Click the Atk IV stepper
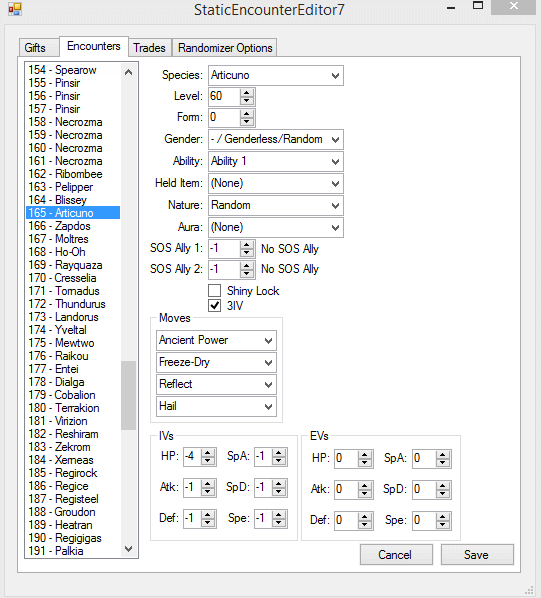The width and height of the screenshot is (541, 598). pos(208,487)
